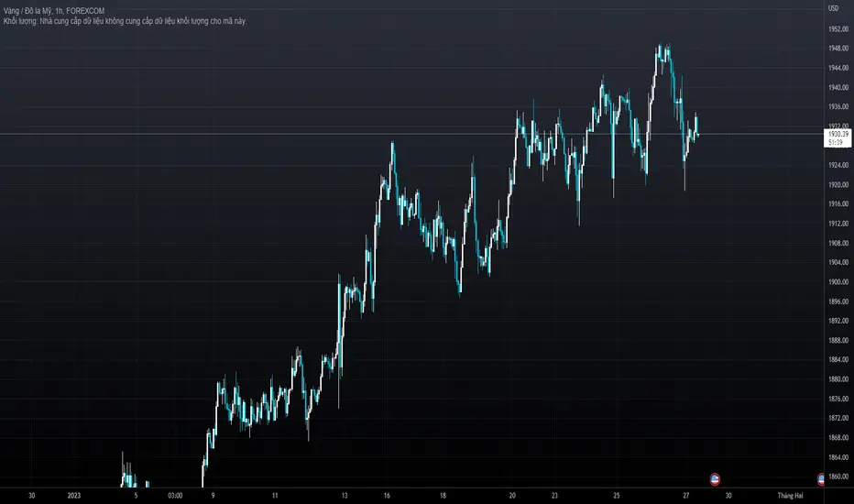The width and height of the screenshot is (854, 504).
Task: Select the 1880.00 price axis label
Action: click(838, 379)
